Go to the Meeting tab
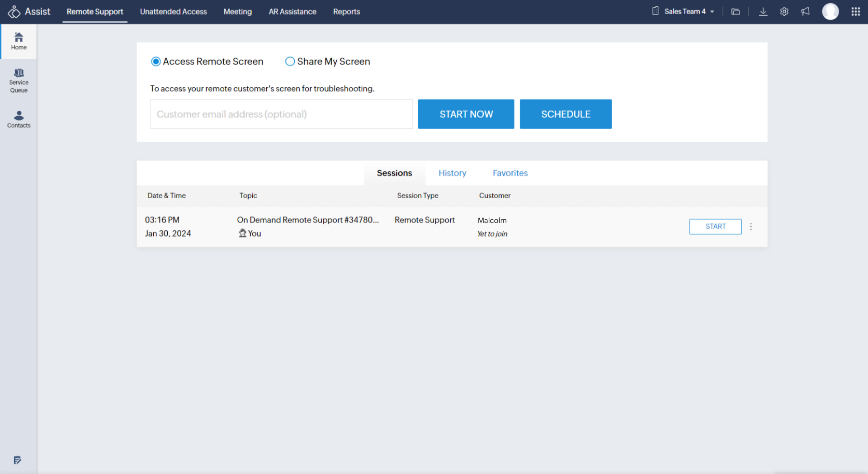 pos(238,12)
